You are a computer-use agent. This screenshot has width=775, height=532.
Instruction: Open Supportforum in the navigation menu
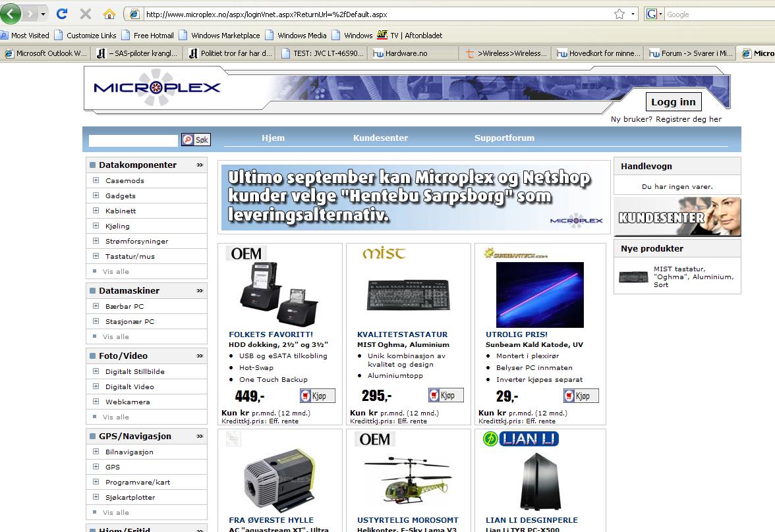coord(504,138)
